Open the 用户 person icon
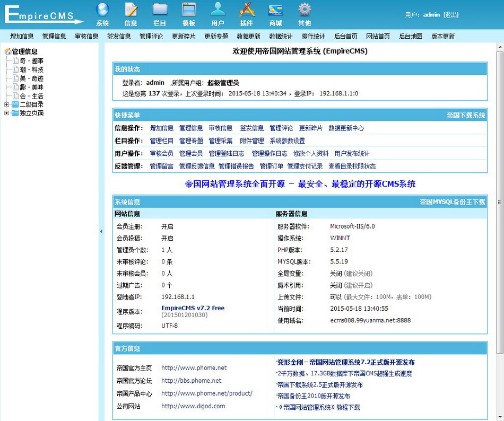 218,10
